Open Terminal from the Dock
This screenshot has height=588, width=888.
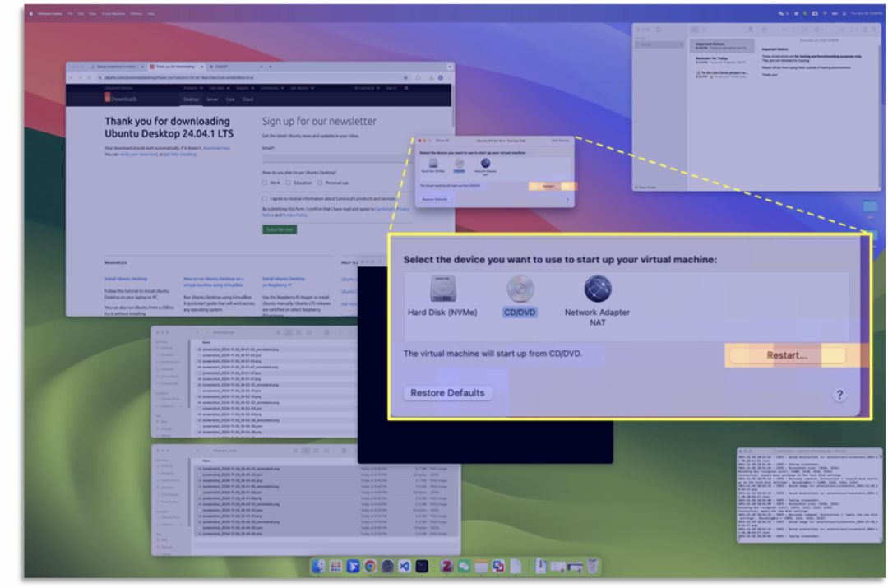(x=422, y=566)
